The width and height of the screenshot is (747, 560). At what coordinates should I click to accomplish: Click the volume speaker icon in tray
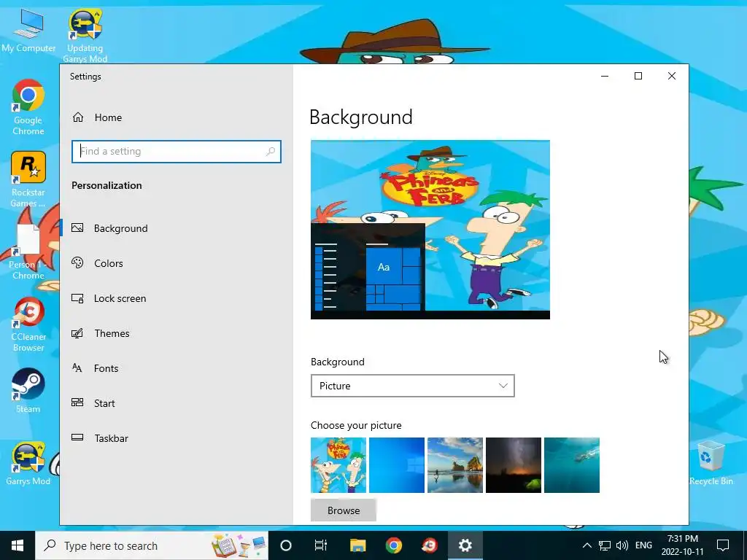click(622, 545)
